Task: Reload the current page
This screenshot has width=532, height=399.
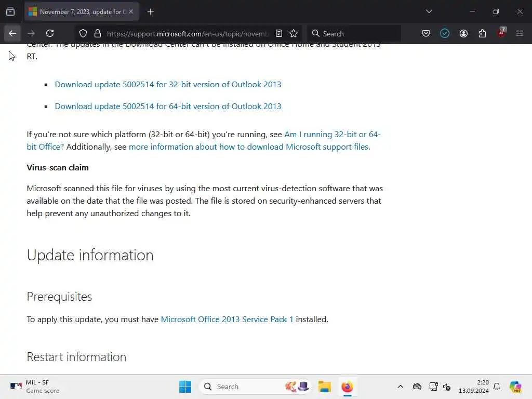Action: (50, 33)
